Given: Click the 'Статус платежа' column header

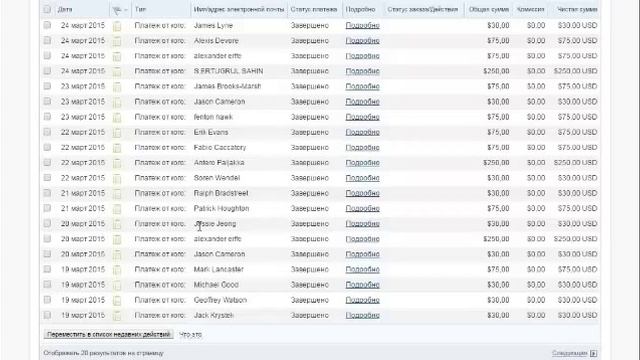Looking at the screenshot, I should pyautogui.click(x=314, y=9).
